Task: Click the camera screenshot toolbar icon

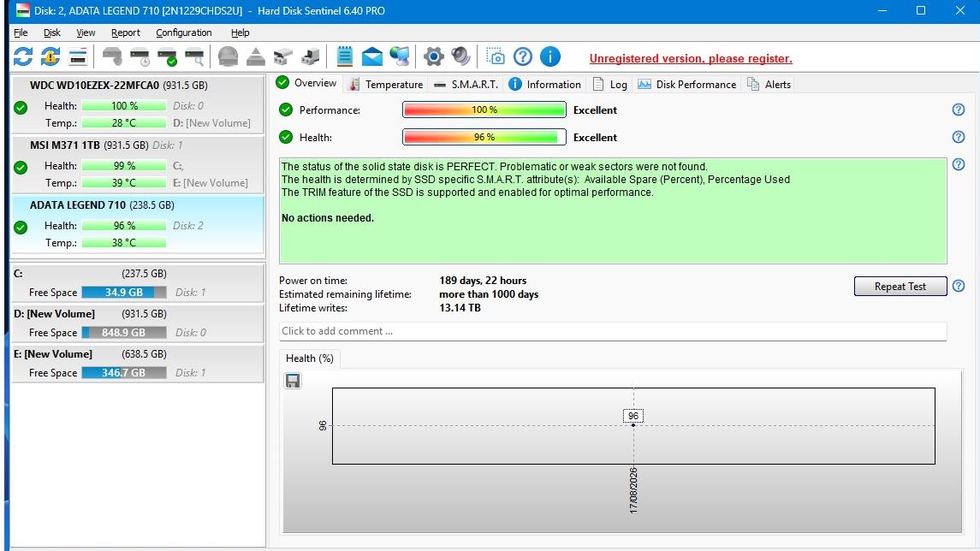Action: pyautogui.click(x=495, y=56)
